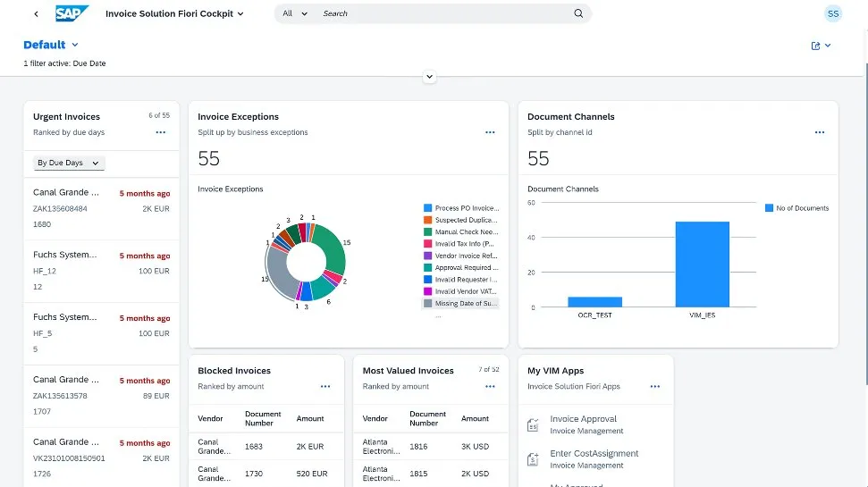Image resolution: width=868 pixels, height=487 pixels.
Task: Select the VIM_IES bar in chart
Action: (x=702, y=264)
